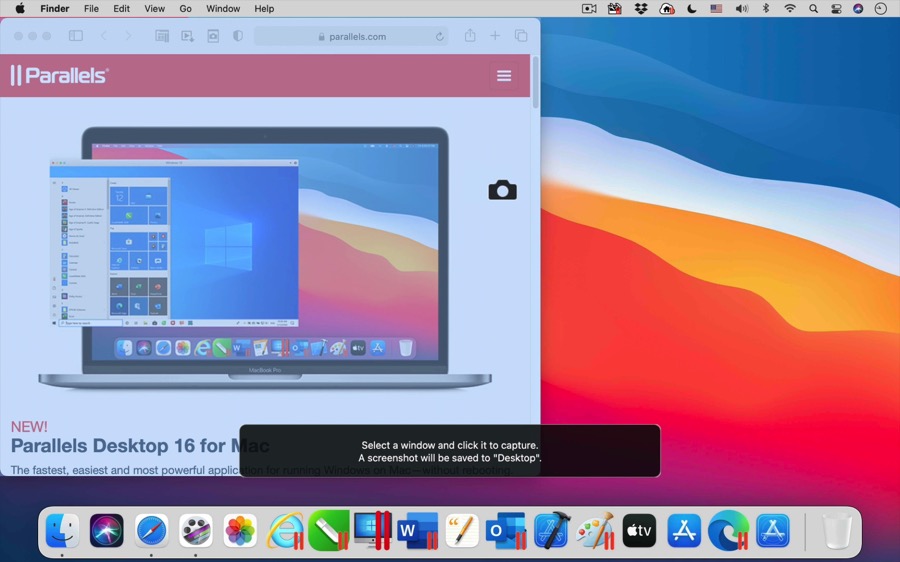900x562 pixels.
Task: Toggle Do Not Disturb moon icon
Action: [x=691, y=9]
